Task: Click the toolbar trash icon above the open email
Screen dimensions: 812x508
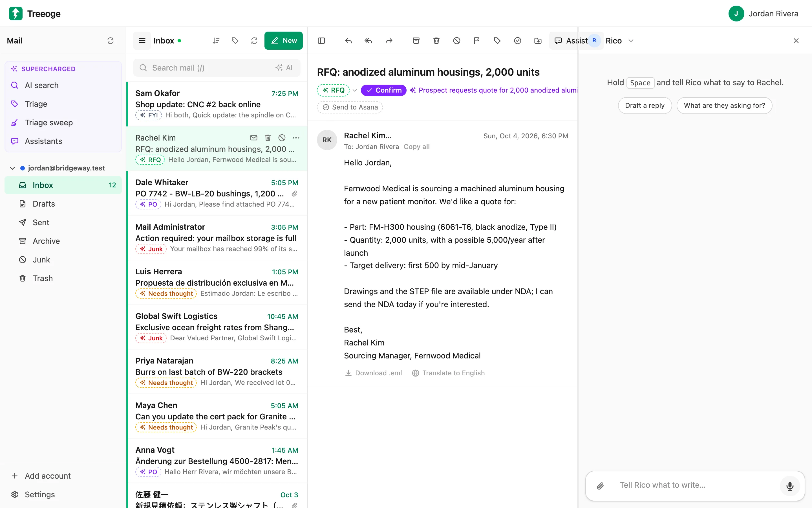Action: click(x=436, y=41)
